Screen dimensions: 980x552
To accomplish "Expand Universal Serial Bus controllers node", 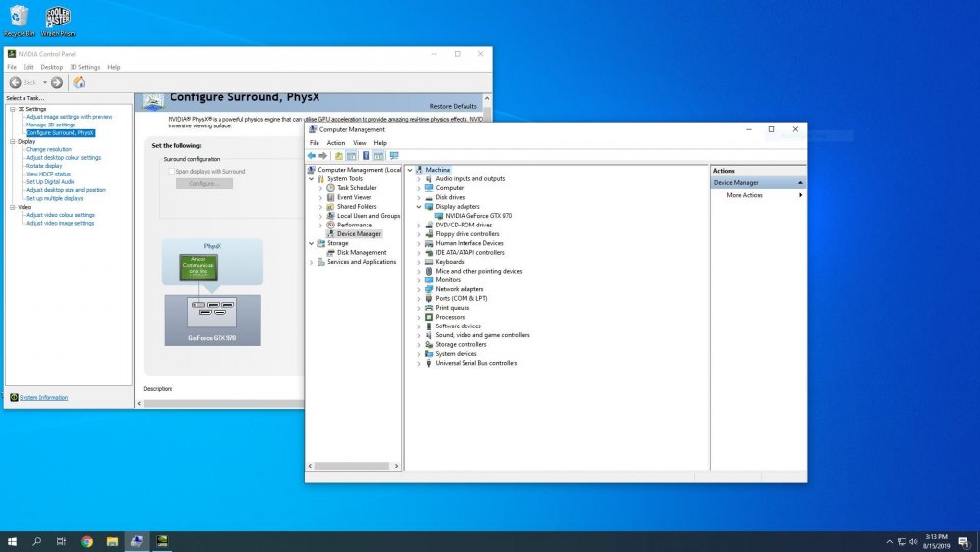I will coord(419,363).
